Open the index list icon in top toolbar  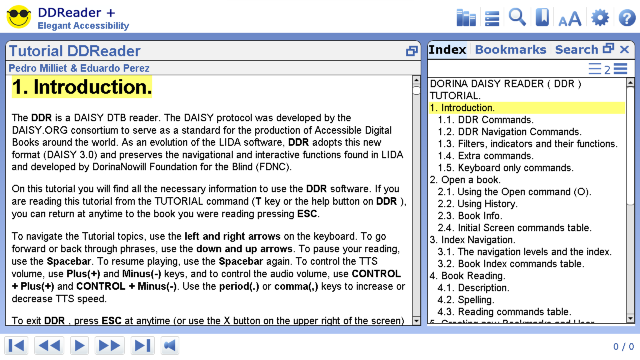492,18
